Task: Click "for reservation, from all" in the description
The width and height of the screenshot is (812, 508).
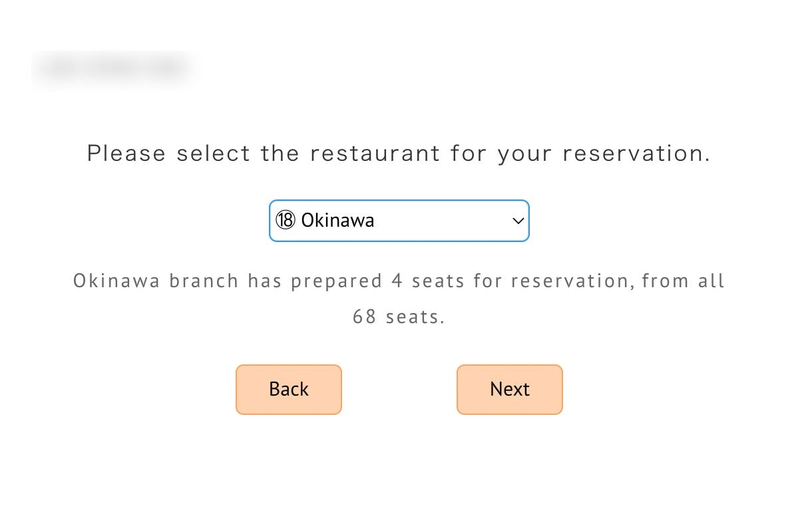Action: coord(599,281)
